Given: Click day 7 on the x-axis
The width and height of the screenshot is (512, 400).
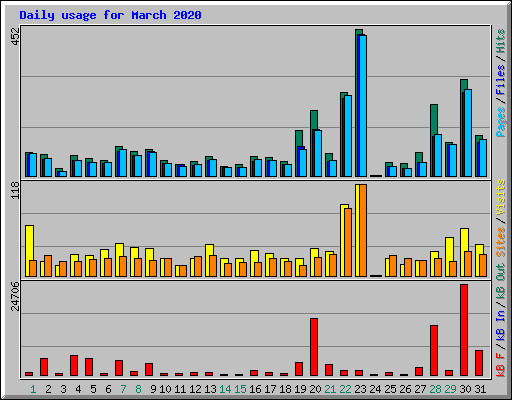Looking at the screenshot, I should pyautogui.click(x=123, y=389).
